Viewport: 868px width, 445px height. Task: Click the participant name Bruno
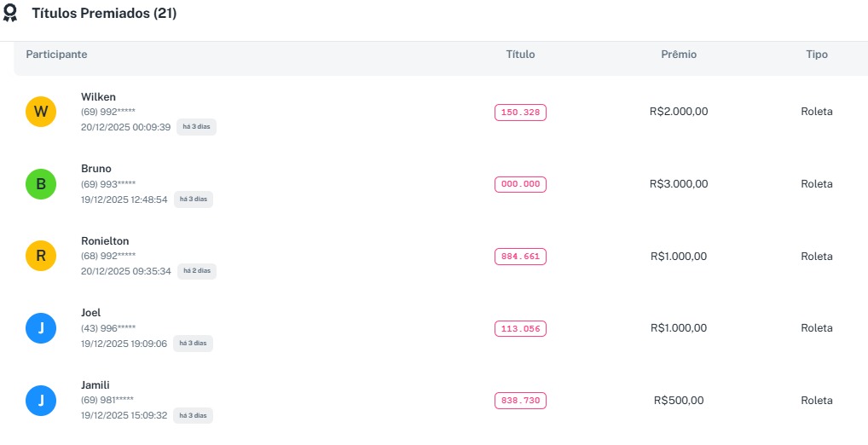(96, 169)
